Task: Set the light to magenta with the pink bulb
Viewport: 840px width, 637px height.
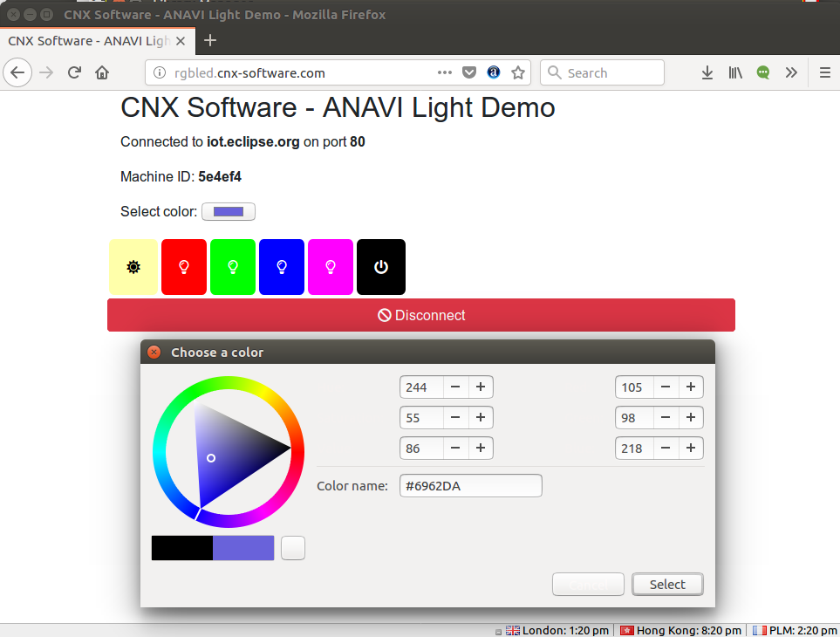Action: point(331,267)
